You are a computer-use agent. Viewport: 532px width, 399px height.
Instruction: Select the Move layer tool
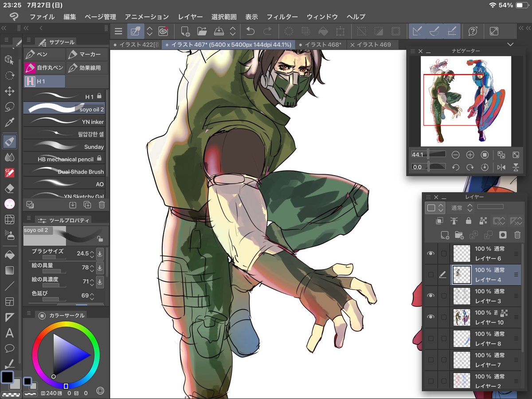(9, 91)
